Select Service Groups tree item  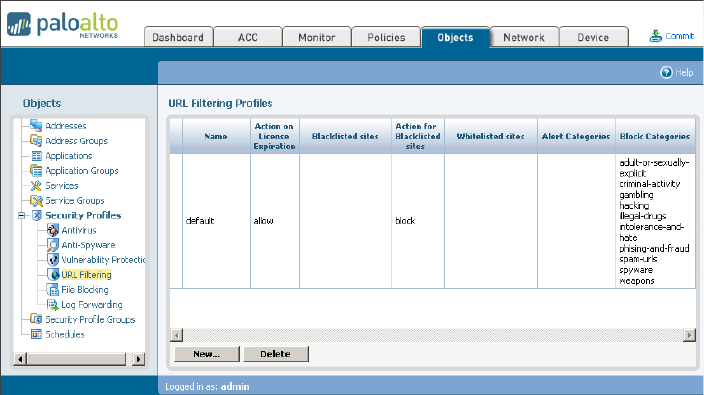pyautogui.click(x=75, y=201)
